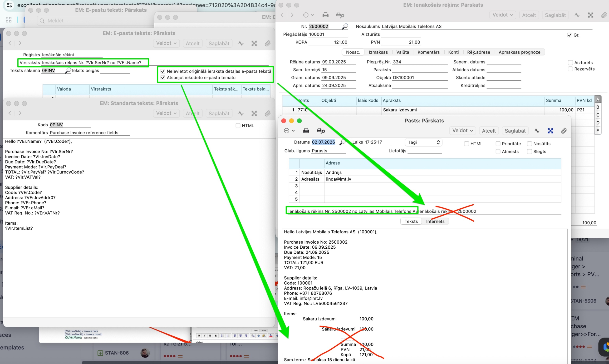Click print preview icon in Ienākošais rēķins
This screenshot has height=364, width=609.
click(340, 15)
